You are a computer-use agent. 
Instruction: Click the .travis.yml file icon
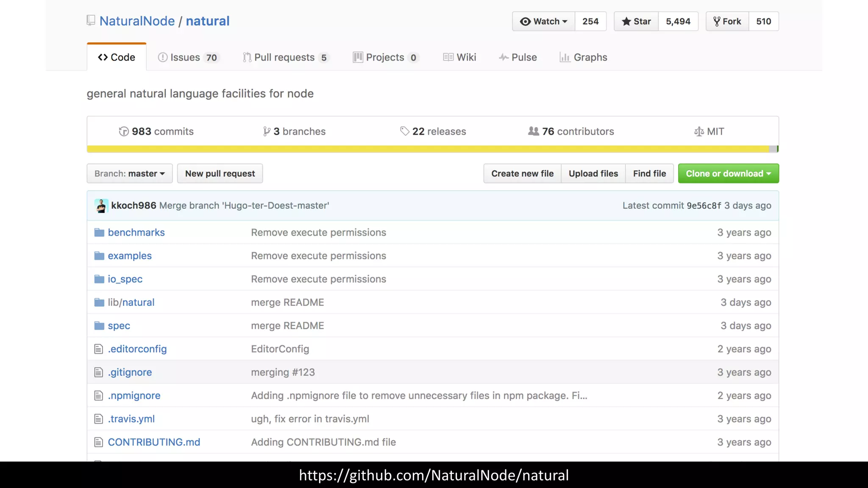[98, 419]
